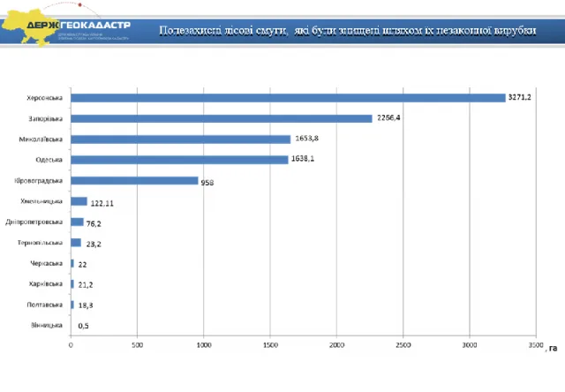
Task: Click the Кіровоградська region label
Action: [38, 180]
